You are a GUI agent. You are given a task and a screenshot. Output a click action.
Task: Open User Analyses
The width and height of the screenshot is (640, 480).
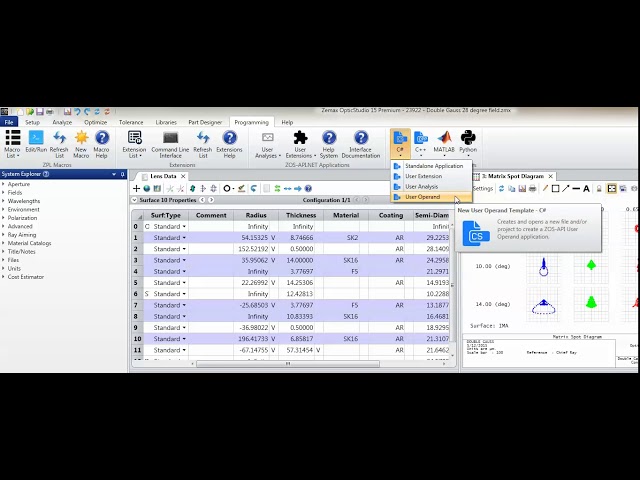point(268,144)
